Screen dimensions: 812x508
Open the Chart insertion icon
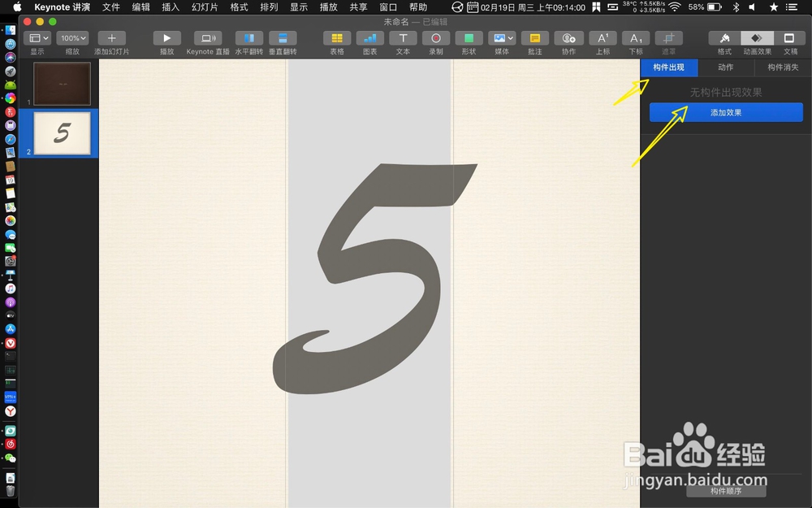pyautogui.click(x=369, y=37)
